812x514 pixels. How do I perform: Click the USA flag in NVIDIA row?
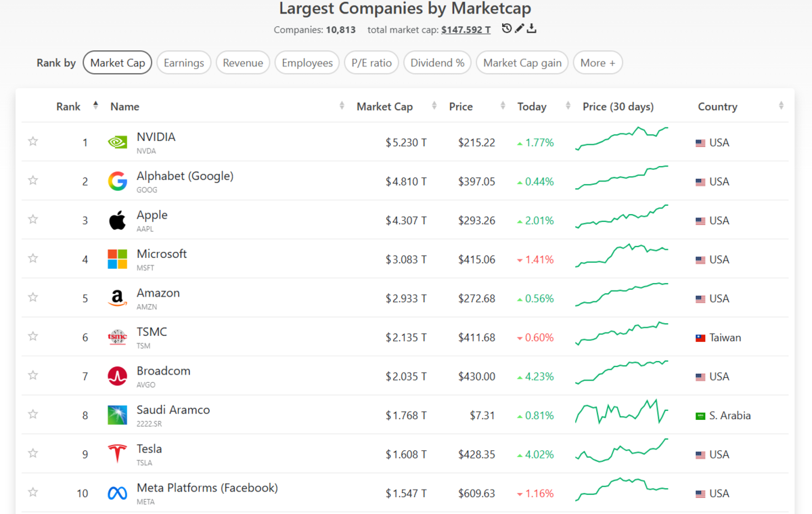coord(700,143)
